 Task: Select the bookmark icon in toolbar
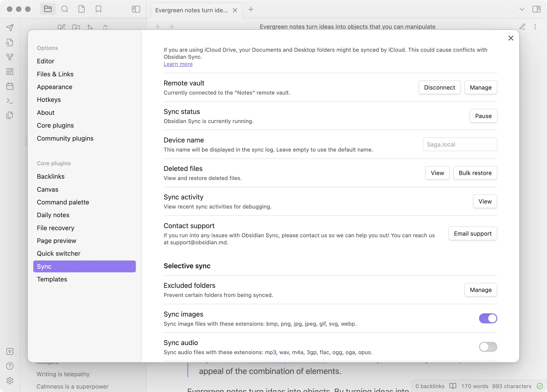click(98, 9)
